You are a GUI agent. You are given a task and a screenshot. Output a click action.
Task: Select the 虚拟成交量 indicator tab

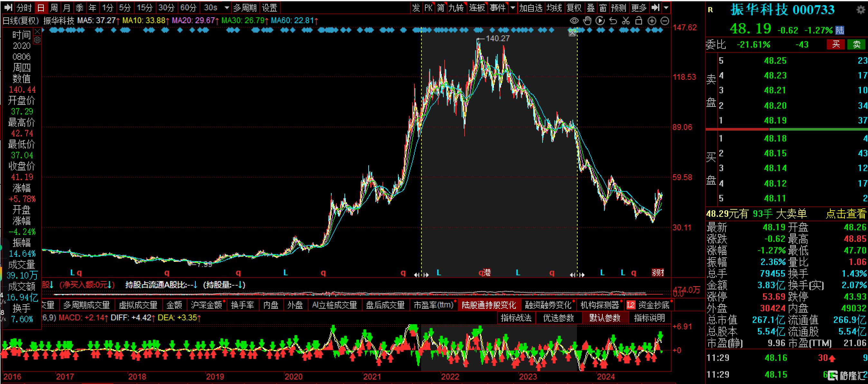(x=138, y=305)
